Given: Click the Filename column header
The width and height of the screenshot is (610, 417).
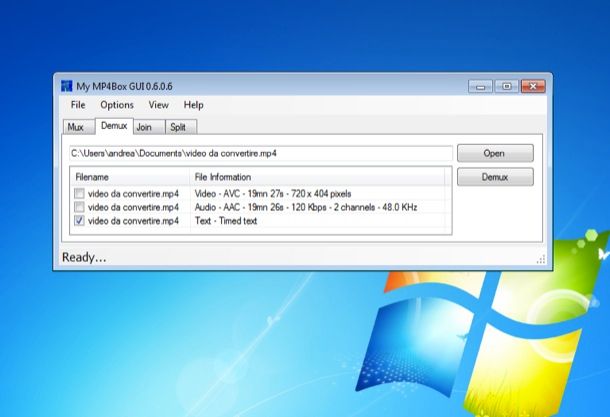Looking at the screenshot, I should [130, 177].
